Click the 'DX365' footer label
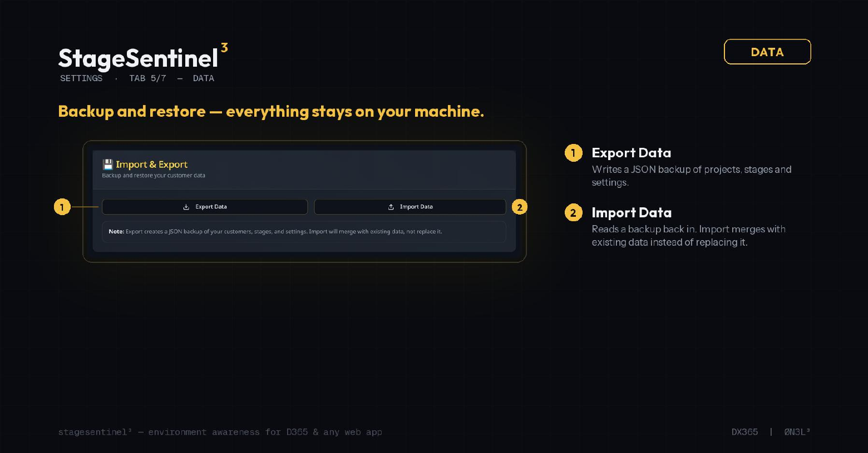Viewport: 868px width, 453px height. click(x=744, y=432)
